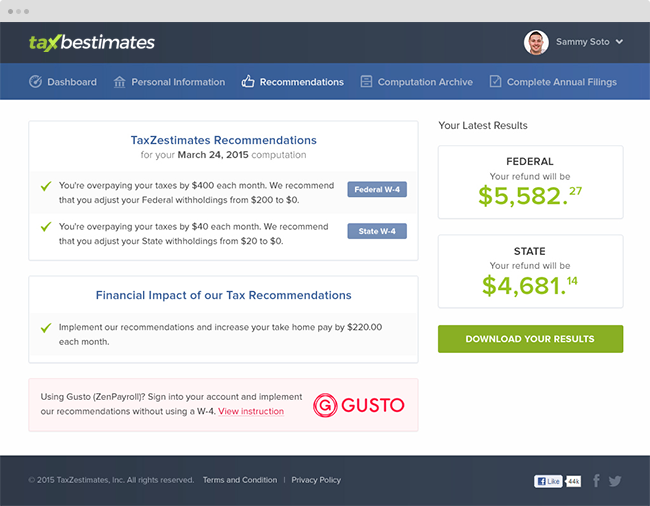Click the FEDERAL card title
The height and width of the screenshot is (506, 650).
click(530, 161)
